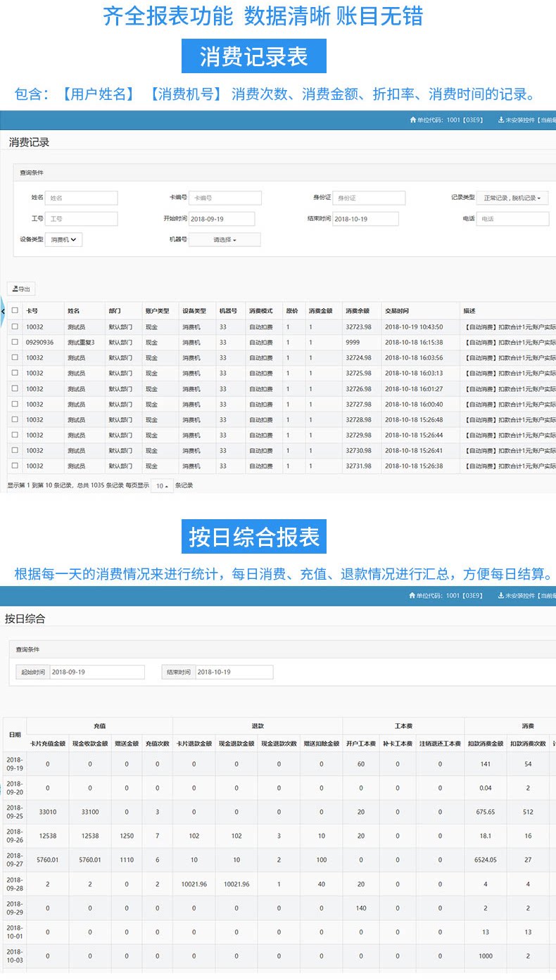Viewport: 556px width, 980px height.
Task: Open the 设备类型 消费机 dropdown
Action: click(64, 240)
